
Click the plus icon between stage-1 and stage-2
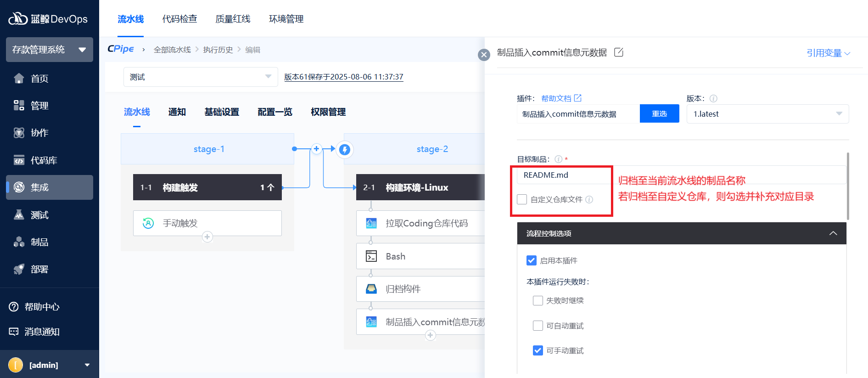pos(316,149)
